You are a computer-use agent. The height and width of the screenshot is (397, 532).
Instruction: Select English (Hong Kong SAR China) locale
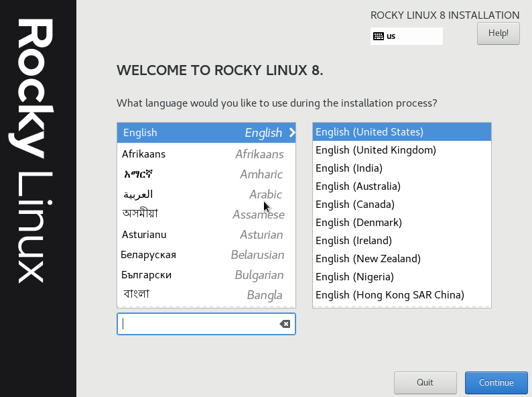pos(402,295)
